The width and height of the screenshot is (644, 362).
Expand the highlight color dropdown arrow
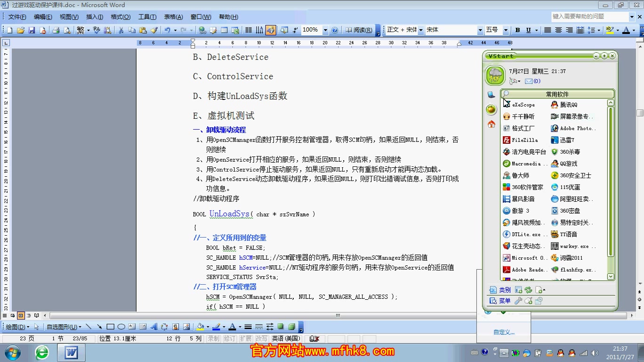coord(617,30)
